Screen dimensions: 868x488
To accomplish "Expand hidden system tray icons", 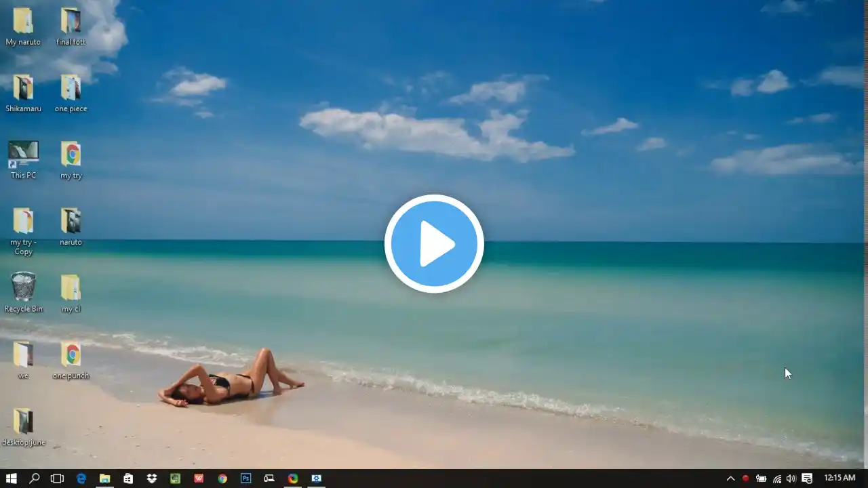I will click(x=730, y=479).
